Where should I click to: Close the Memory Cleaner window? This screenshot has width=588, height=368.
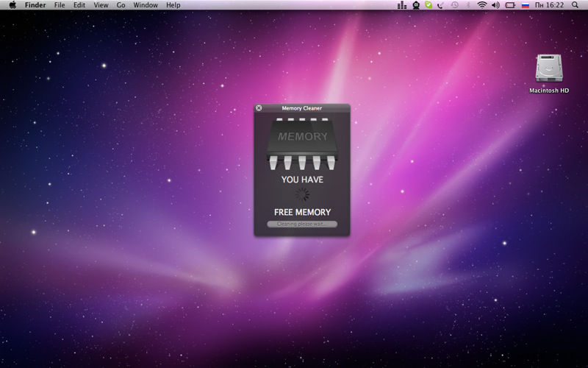pyautogui.click(x=259, y=108)
